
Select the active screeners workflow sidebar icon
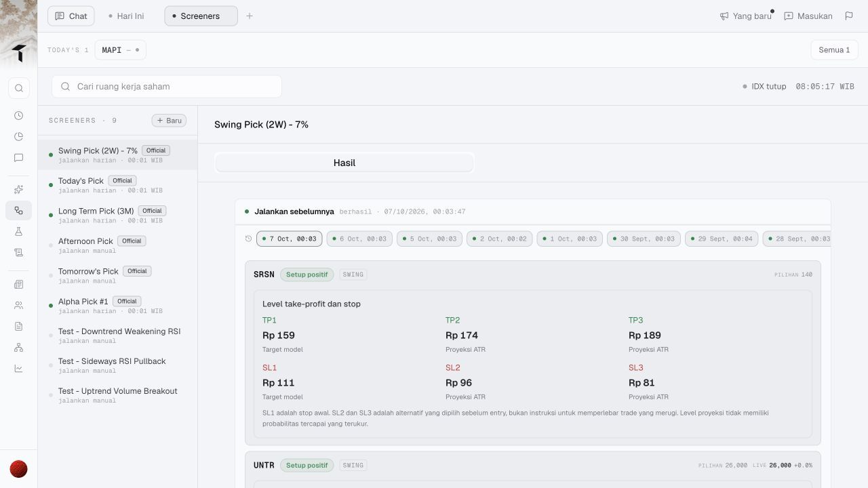[19, 211]
